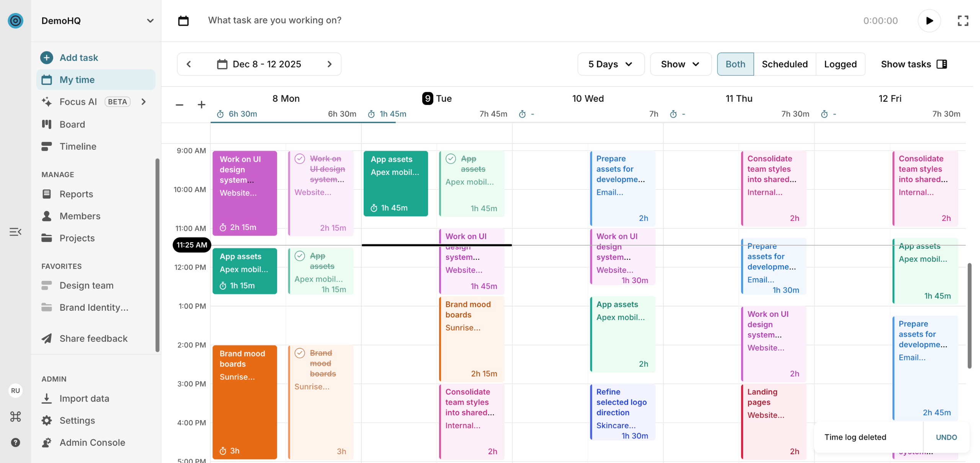This screenshot has width=980, height=463.
Task: Zoom out calendar with minus icon
Action: (180, 104)
